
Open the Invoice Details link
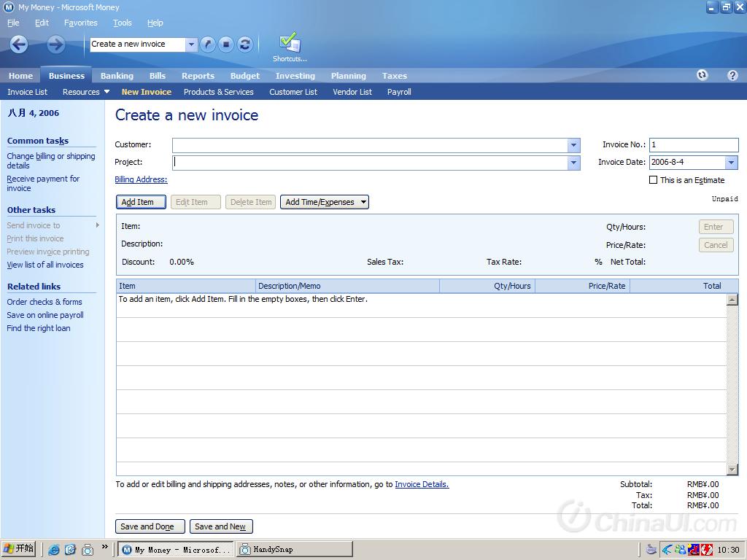pos(422,484)
